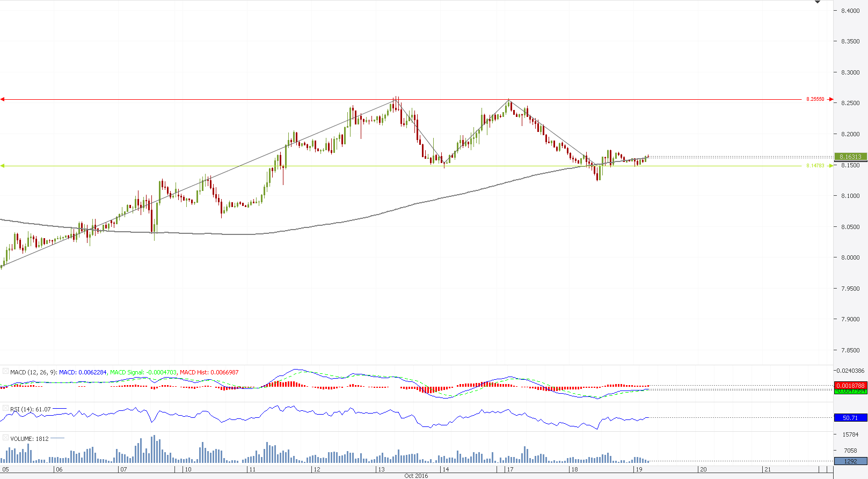Click the MACD (12, 26, 9) indicator title

coord(33,372)
